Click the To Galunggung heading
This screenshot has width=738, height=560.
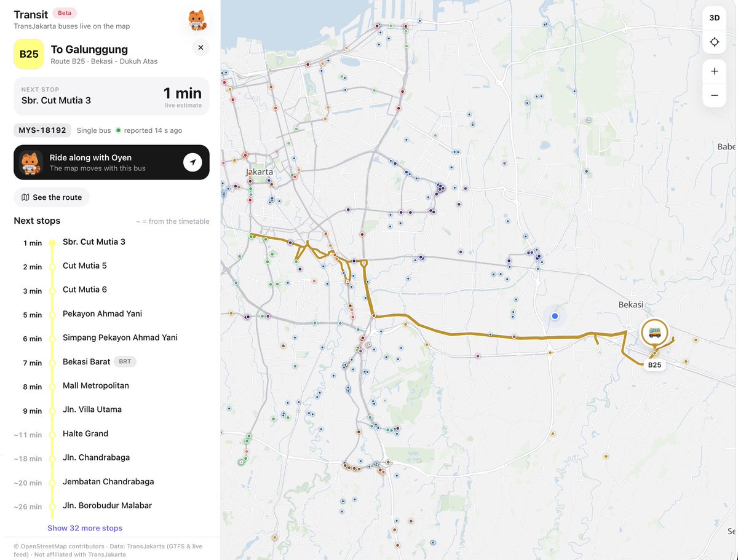click(89, 49)
